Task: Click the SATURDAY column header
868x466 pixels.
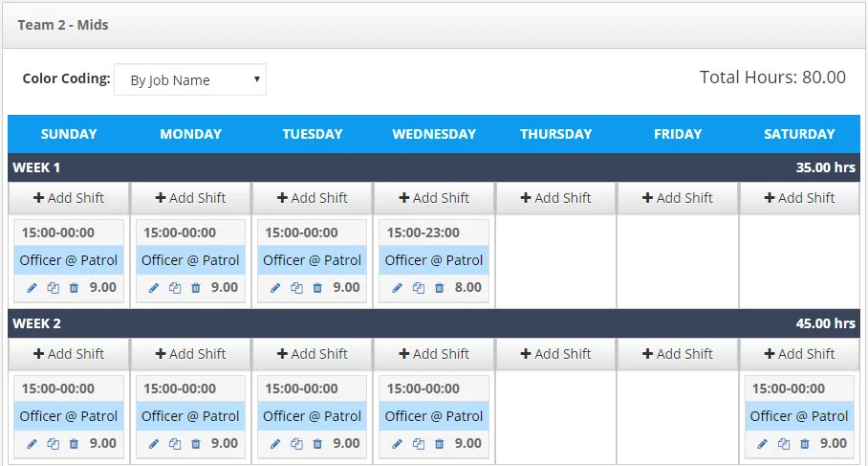Action: click(799, 134)
